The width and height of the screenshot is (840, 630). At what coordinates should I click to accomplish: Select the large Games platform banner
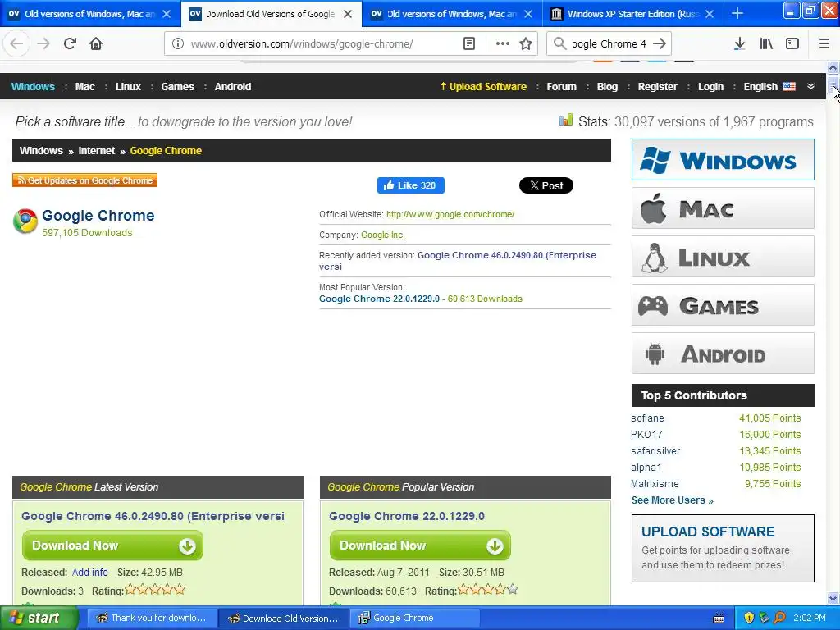click(723, 305)
